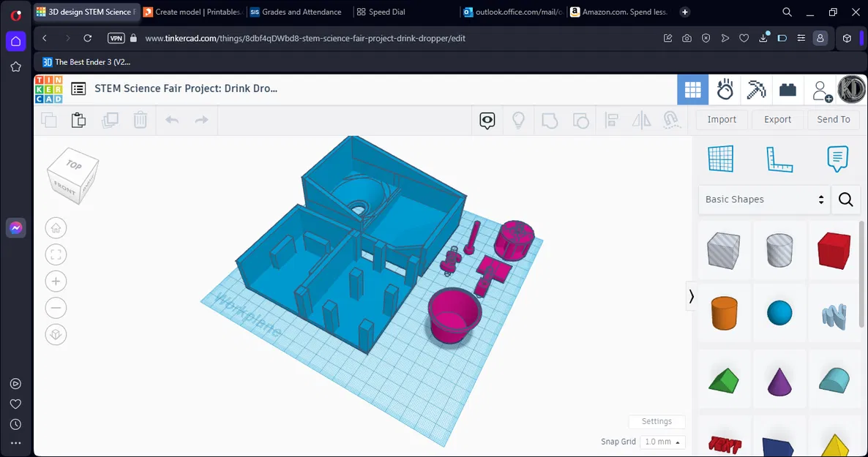Zoom in with the plus button
This screenshot has width=868, height=457.
point(56,281)
